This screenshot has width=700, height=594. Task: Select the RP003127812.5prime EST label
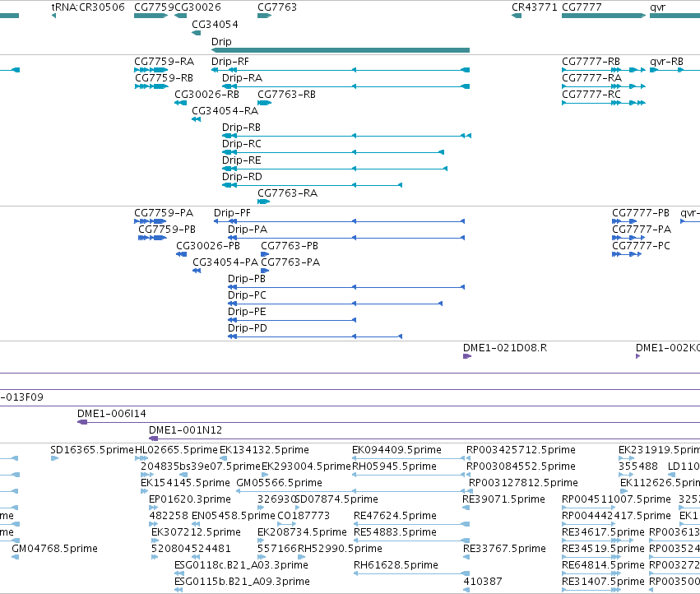pos(523,483)
